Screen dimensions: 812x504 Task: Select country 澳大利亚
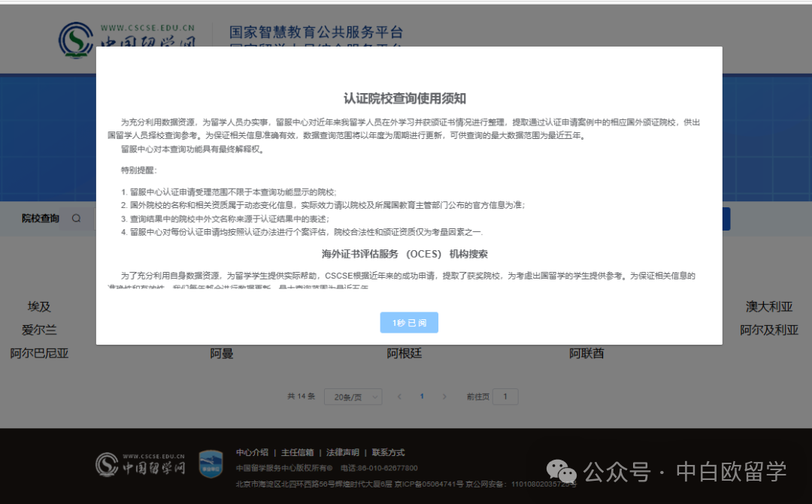click(769, 306)
